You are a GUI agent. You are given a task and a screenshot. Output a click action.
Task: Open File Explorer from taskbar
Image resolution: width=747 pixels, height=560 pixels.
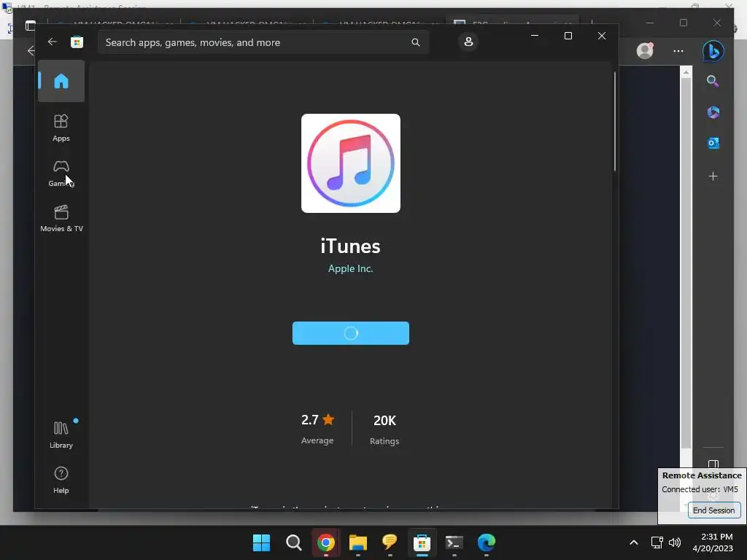click(x=357, y=542)
